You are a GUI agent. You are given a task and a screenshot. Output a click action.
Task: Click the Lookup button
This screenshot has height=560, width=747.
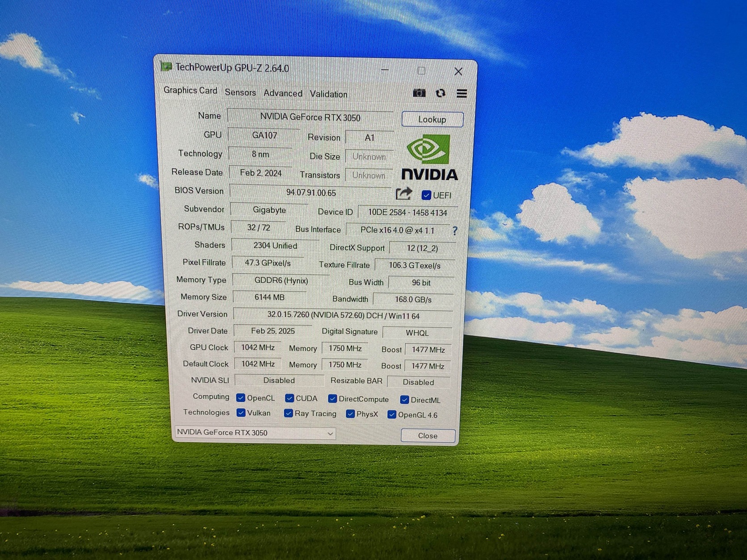[432, 119]
